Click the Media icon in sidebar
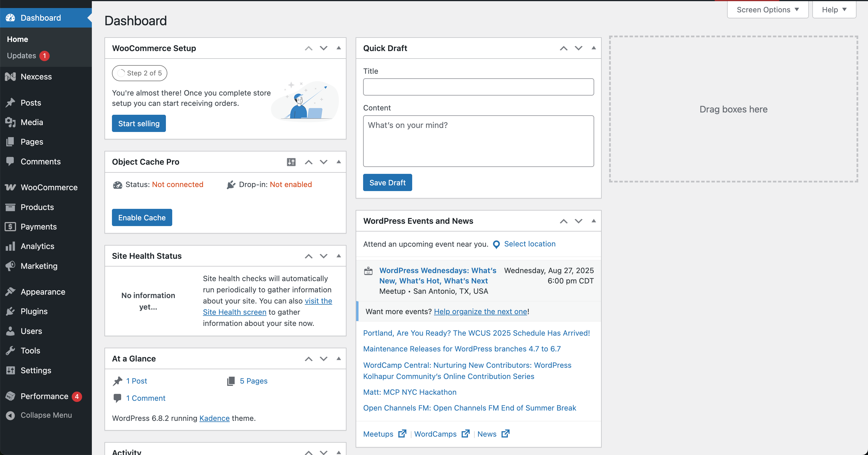 coord(10,122)
